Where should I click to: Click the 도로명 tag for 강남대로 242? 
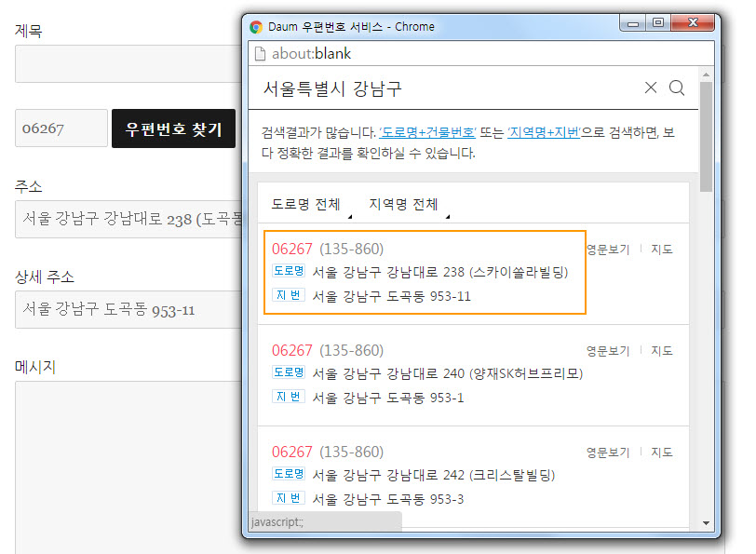point(289,474)
